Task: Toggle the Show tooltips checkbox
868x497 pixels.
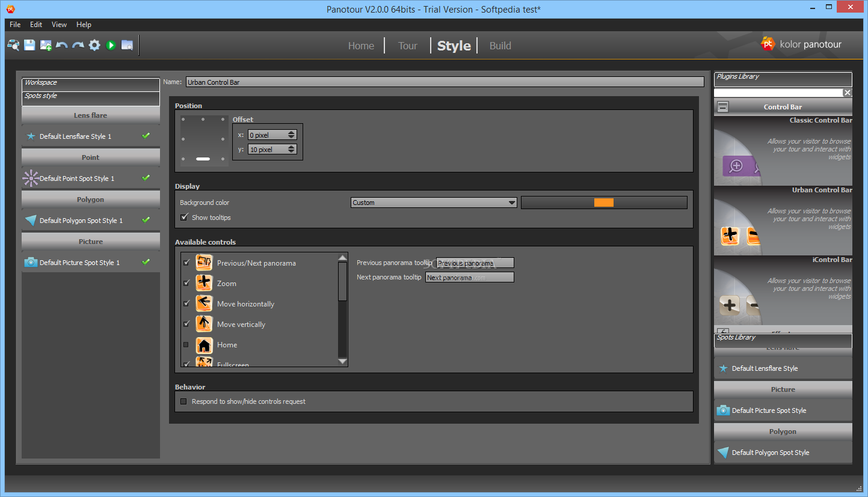Action: pyautogui.click(x=184, y=217)
